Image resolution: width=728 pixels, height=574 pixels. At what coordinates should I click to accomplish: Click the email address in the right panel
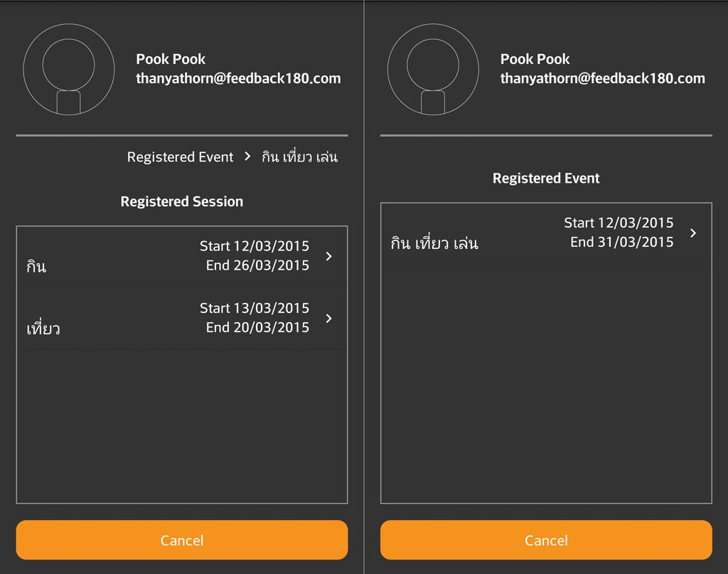click(602, 78)
